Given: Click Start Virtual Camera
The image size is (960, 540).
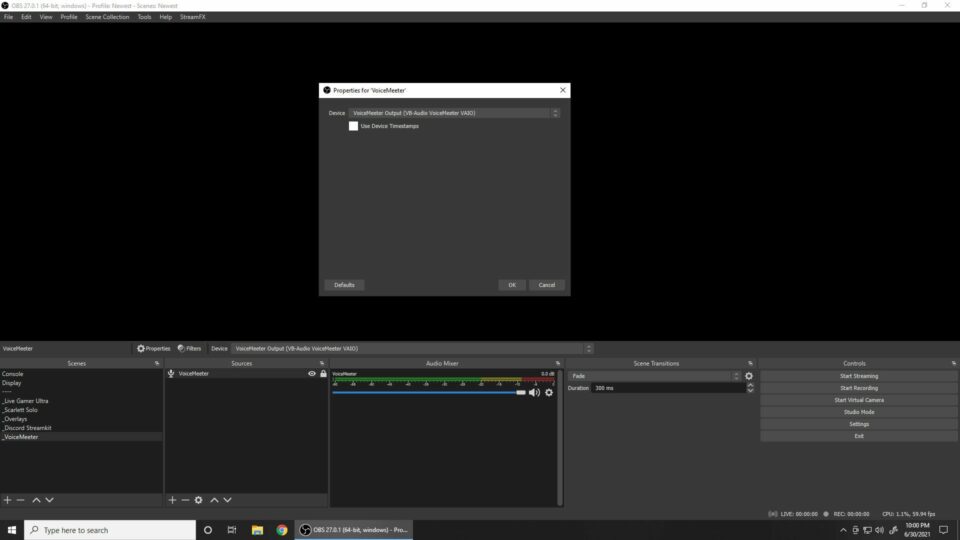Looking at the screenshot, I should [859, 400].
